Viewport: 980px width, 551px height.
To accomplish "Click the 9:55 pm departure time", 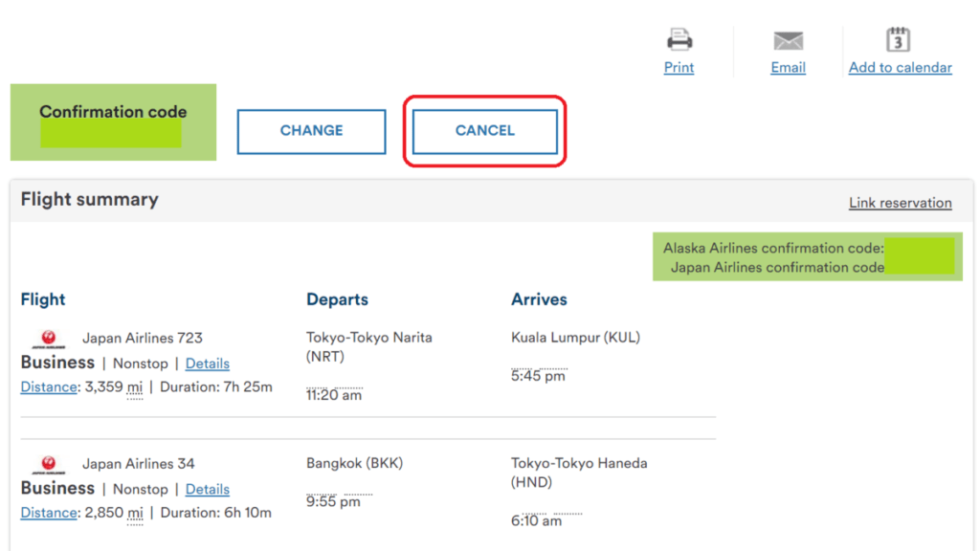I will pos(333,501).
